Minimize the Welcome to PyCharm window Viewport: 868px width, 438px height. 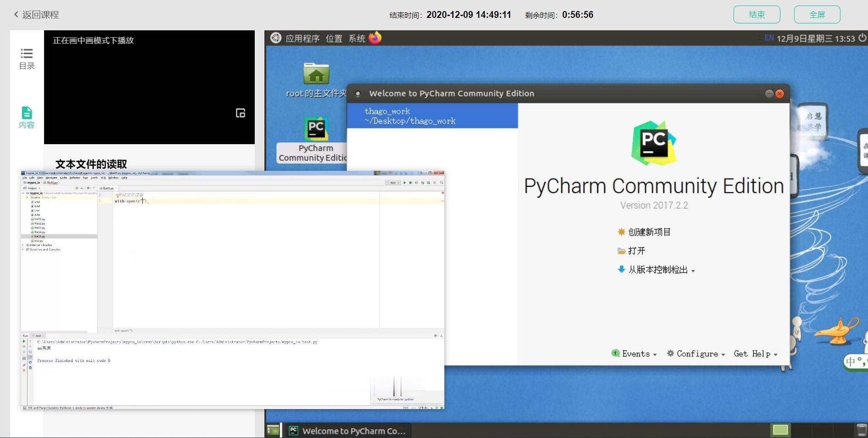(769, 94)
